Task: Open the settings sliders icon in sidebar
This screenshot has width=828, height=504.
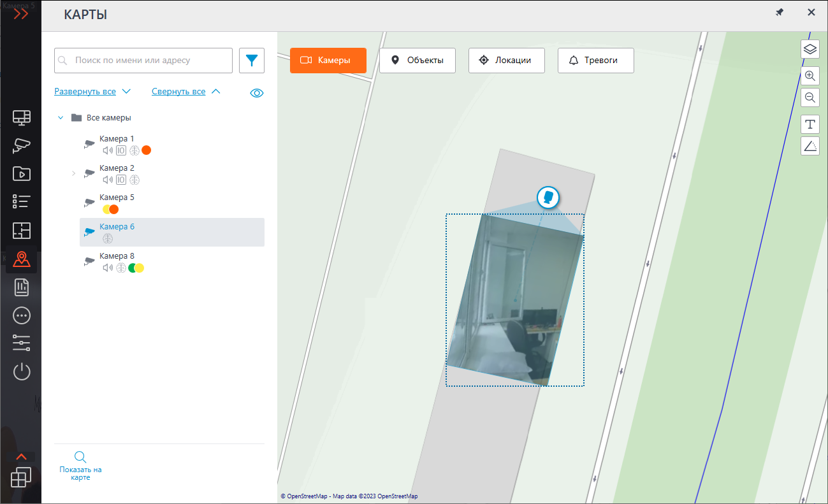Action: click(22, 343)
